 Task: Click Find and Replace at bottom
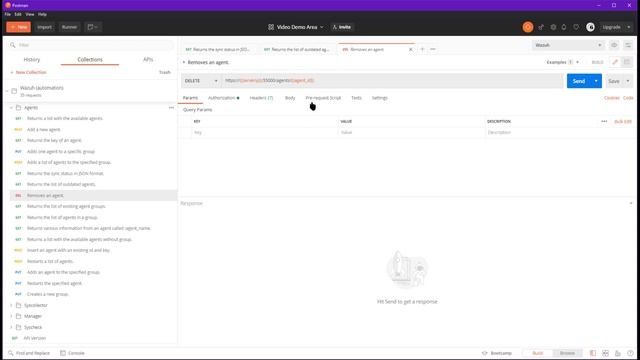29,353
